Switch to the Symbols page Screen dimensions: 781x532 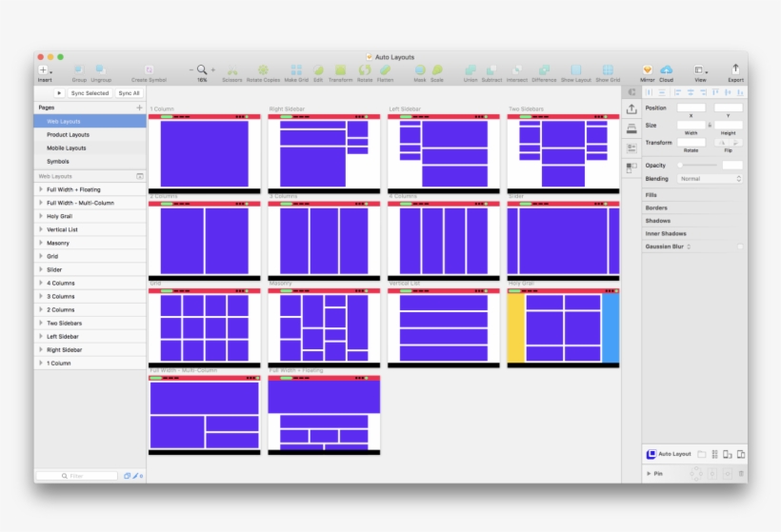[58, 162]
